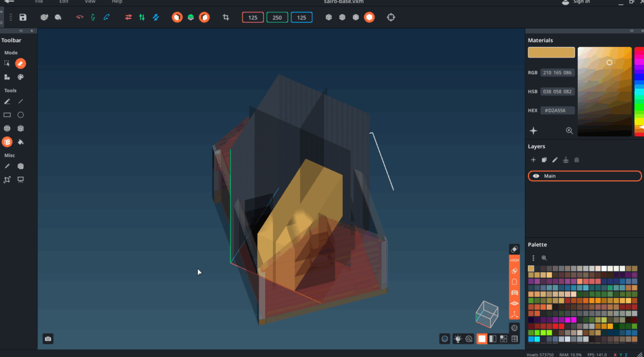Pick the eyedropper color picker in Misc
644x357 pixels.
click(7, 166)
